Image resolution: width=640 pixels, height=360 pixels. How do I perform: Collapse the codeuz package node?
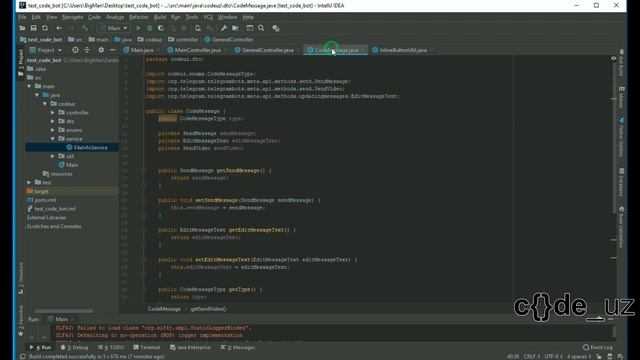(x=45, y=104)
